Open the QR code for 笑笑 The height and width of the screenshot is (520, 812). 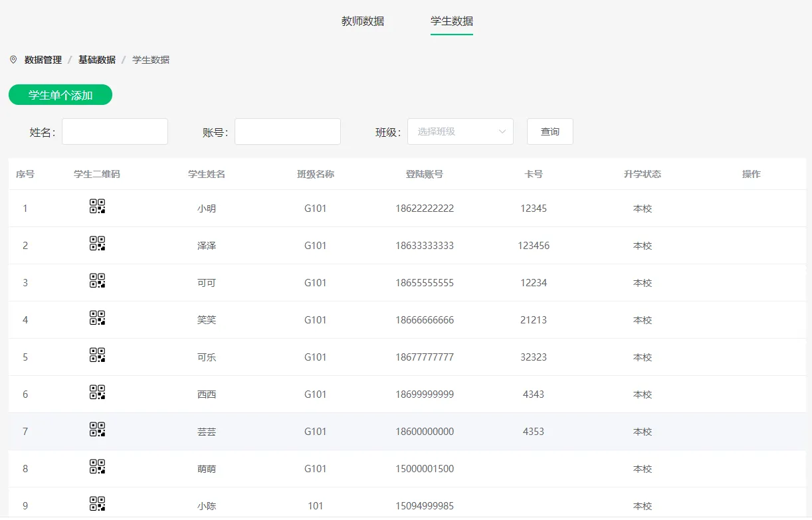96,318
